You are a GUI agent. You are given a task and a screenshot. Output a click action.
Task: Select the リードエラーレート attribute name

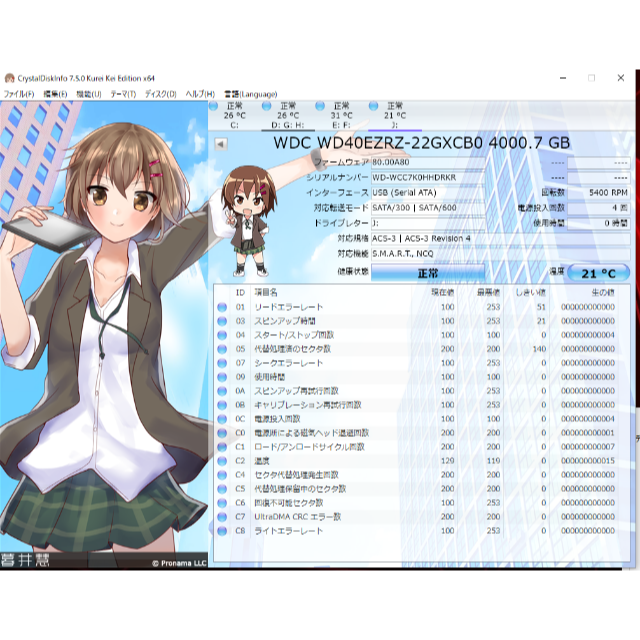(289, 307)
